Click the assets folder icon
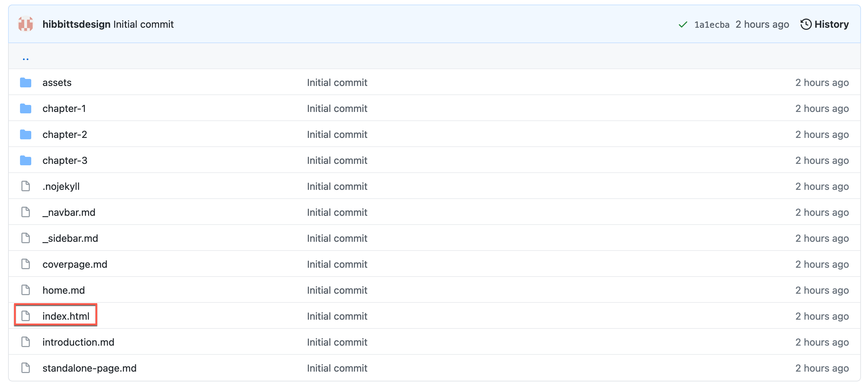The image size is (868, 386). 26,82
